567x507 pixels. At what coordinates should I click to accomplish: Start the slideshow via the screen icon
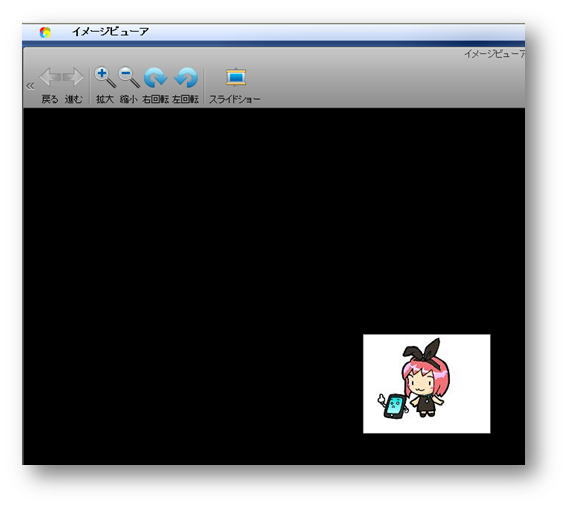(236, 77)
